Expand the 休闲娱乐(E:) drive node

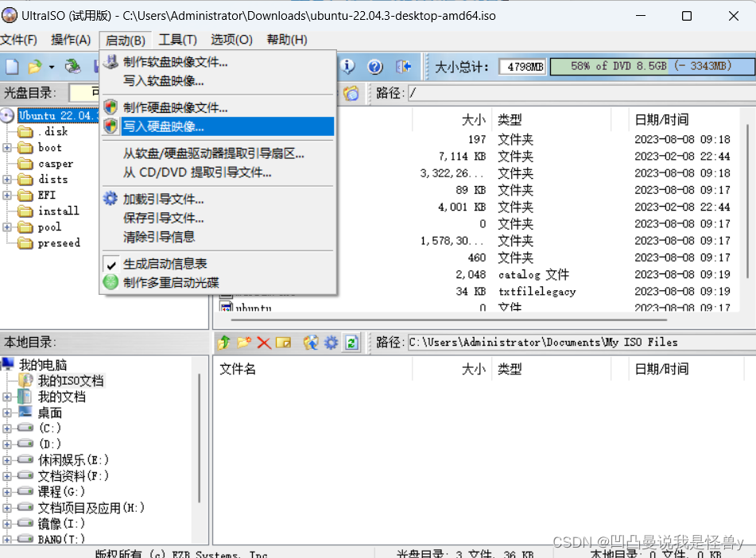(6, 460)
